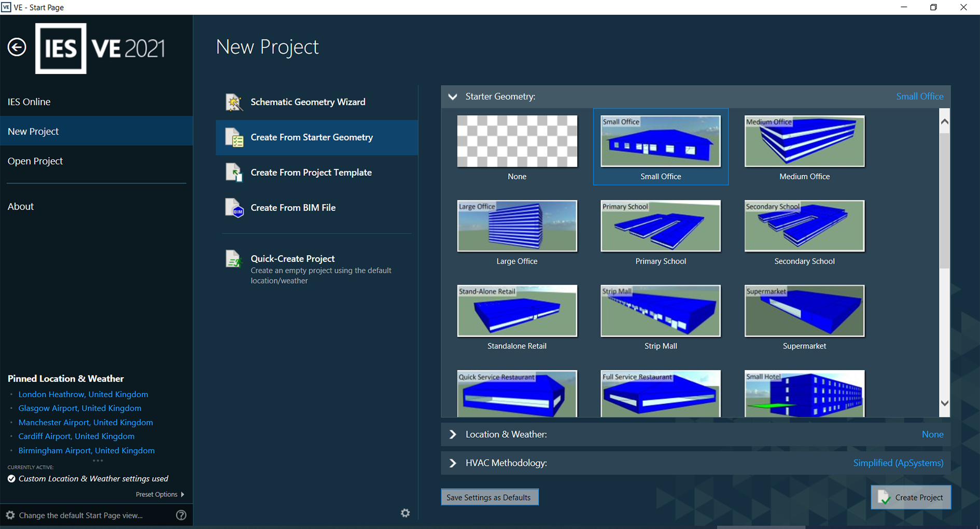Collapse the Starter Geometry section
Image resolution: width=980 pixels, height=529 pixels.
(x=453, y=96)
